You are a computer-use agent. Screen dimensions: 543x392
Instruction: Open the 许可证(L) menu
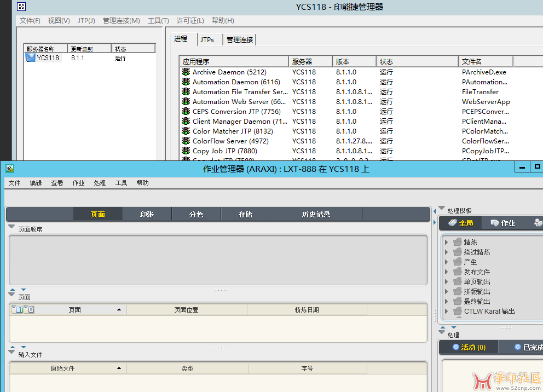coord(190,21)
